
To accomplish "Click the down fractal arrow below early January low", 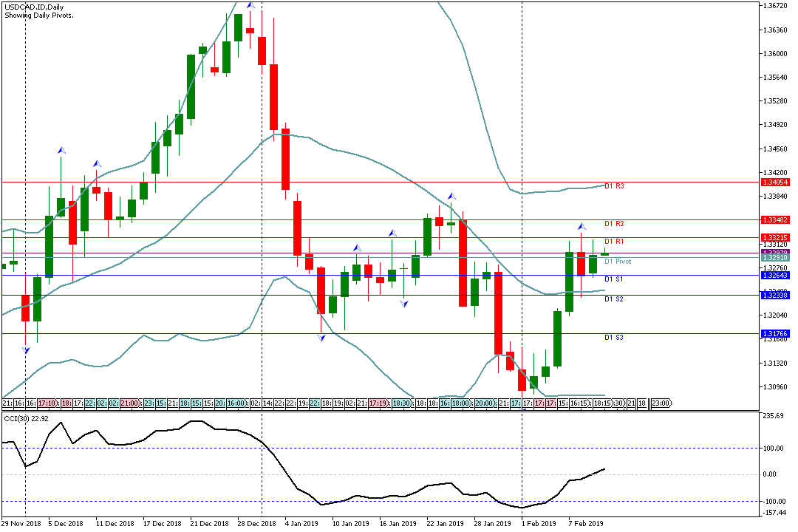I will [x=321, y=337].
